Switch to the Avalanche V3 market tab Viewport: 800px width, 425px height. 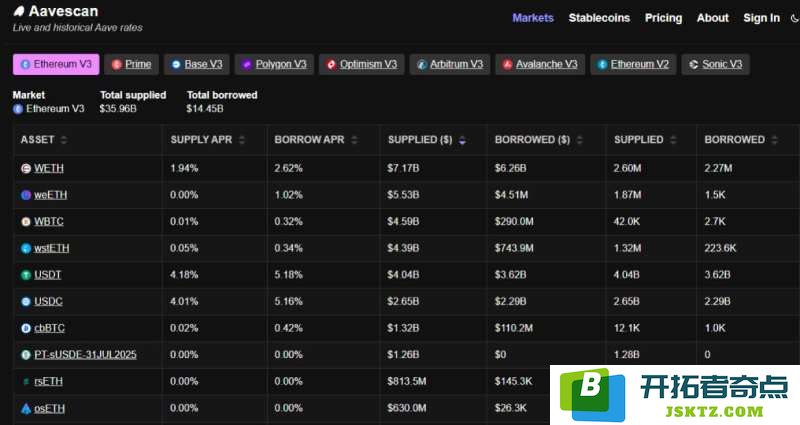pyautogui.click(x=540, y=64)
